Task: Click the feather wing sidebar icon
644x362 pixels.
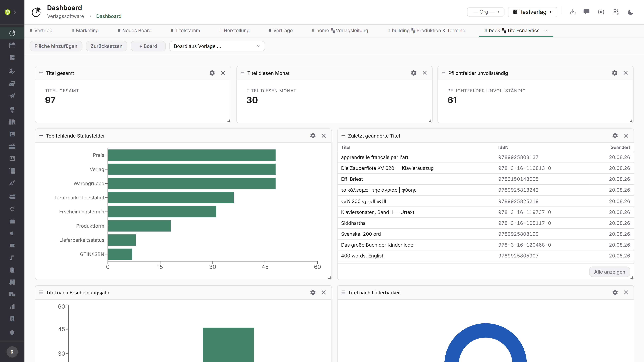Action: click(12, 183)
